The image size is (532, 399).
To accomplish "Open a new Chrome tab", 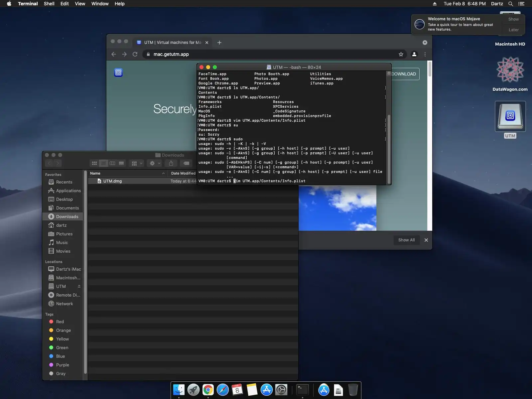I will tap(219, 43).
